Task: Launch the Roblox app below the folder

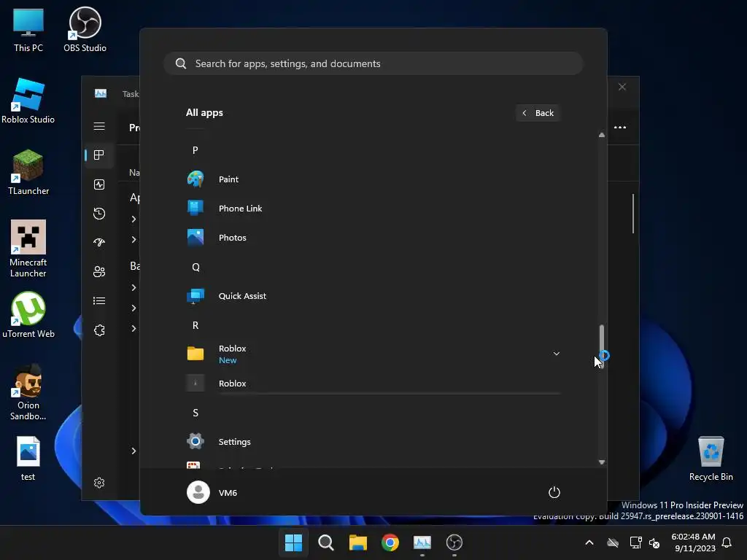Action: 373,383
